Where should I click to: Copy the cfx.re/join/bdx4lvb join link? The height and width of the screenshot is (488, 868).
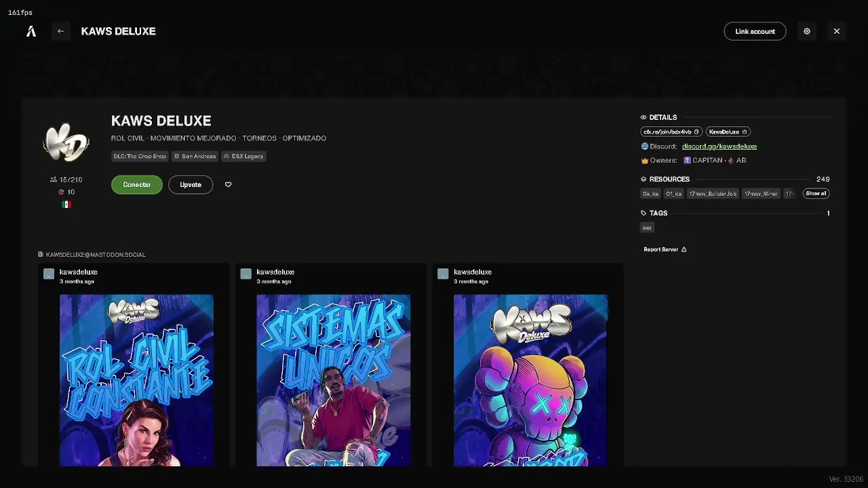[671, 132]
